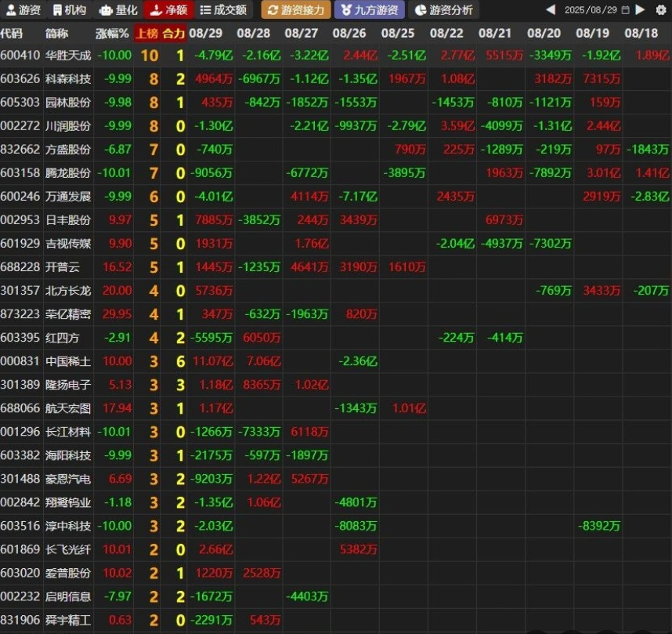672x634 pixels.
Task: Open the 游资分析 pie chart analysis
Action: 444,10
